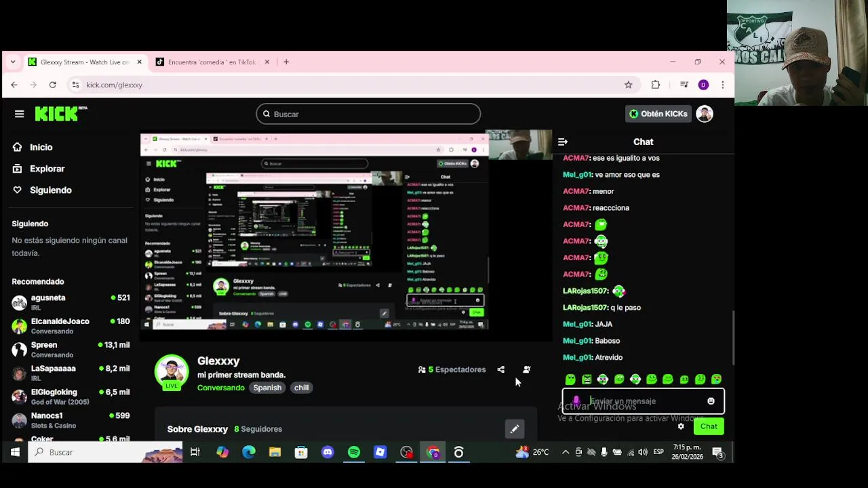The image size is (868, 488).
Task: Open Roblox from the taskbar
Action: (x=380, y=452)
